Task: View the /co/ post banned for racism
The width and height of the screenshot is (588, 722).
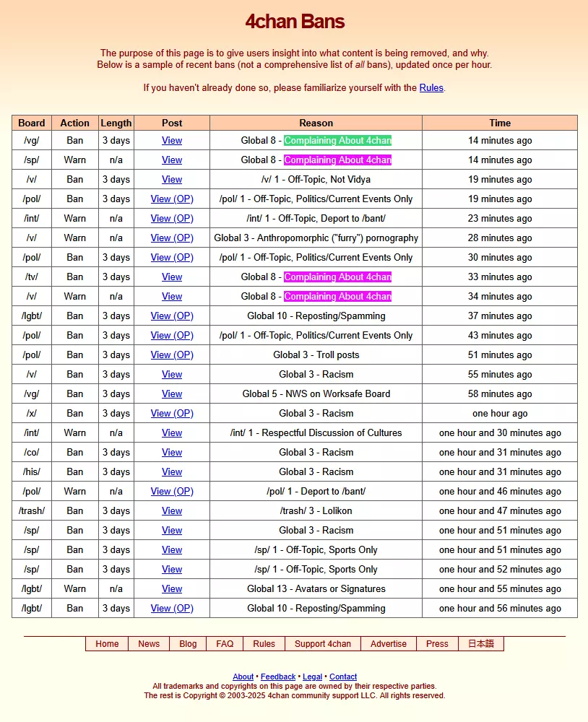Action: pyautogui.click(x=172, y=452)
